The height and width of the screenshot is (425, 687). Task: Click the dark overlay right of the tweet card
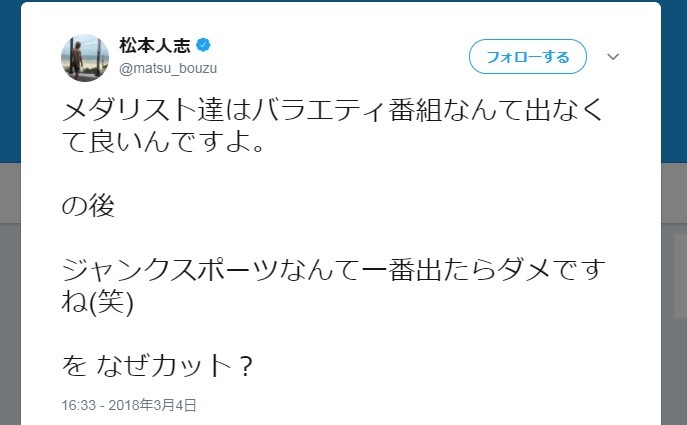673,300
